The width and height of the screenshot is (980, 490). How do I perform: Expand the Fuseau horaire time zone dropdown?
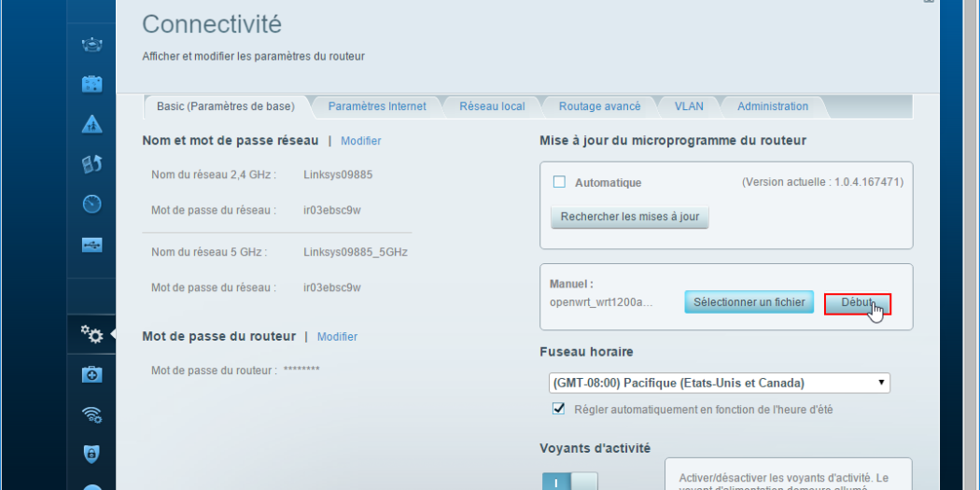point(719,383)
